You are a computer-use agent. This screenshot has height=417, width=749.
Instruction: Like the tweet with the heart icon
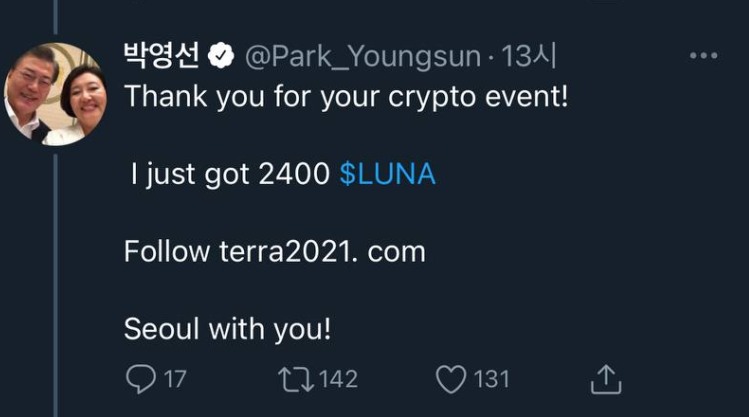[452, 379]
